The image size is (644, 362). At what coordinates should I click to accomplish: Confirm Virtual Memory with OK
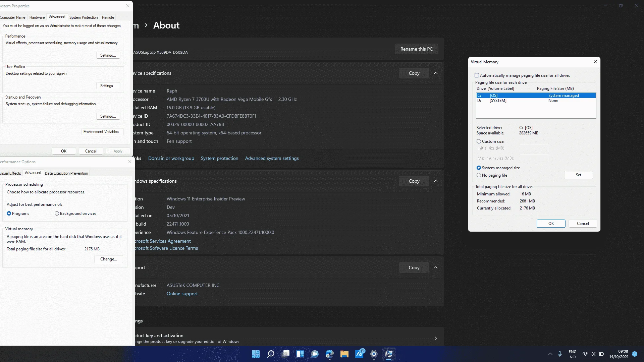[551, 224]
